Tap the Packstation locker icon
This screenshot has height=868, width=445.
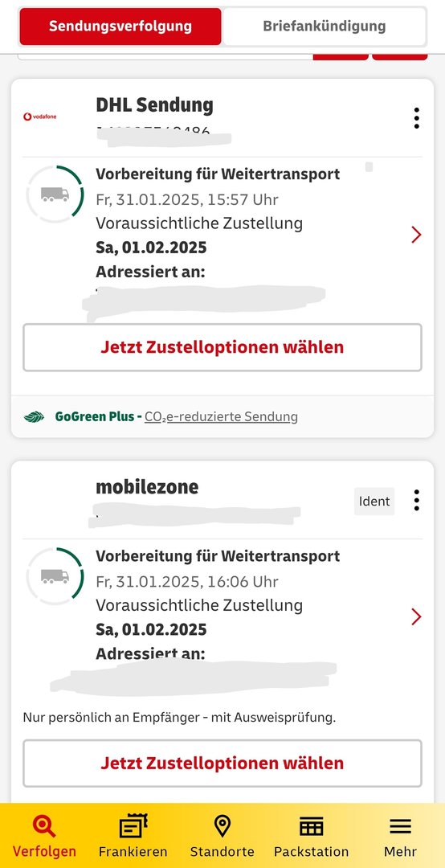coord(311,827)
